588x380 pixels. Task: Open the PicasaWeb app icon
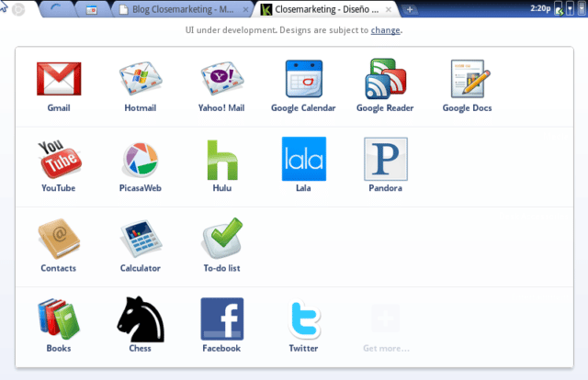[x=141, y=160]
